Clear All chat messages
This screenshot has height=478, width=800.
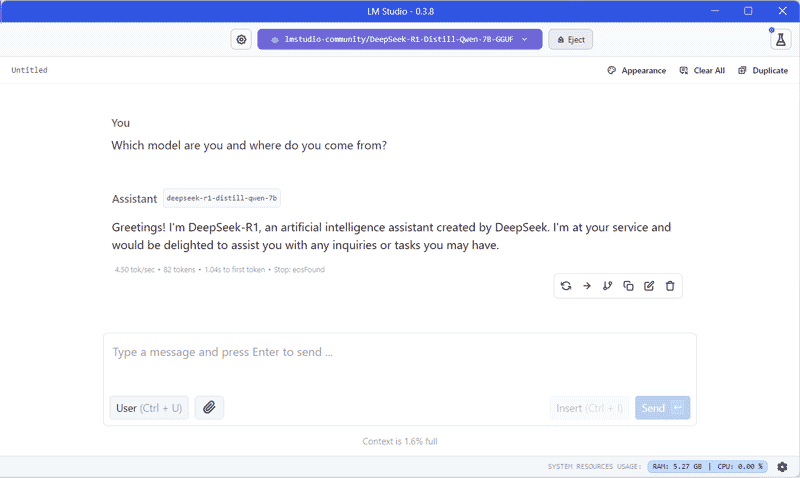[x=702, y=70]
